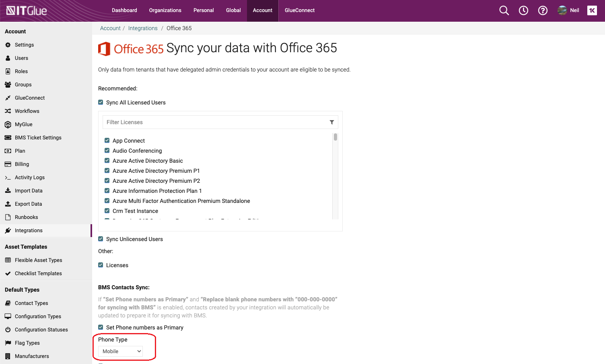
Task: Click the Workflows shuffle icon
Action: pyautogui.click(x=8, y=111)
